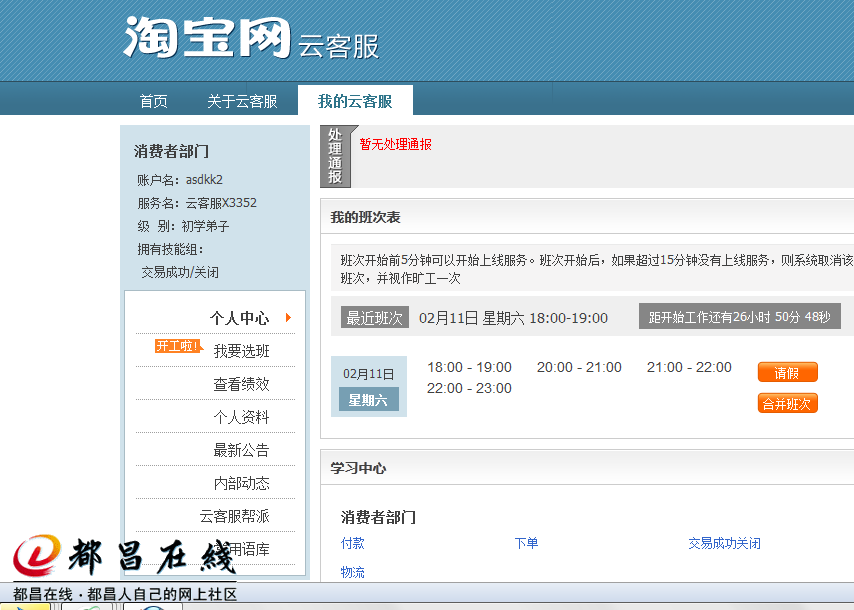854x610 pixels.
Task: Open 云客服帮派 in the sidebar
Action: click(234, 516)
